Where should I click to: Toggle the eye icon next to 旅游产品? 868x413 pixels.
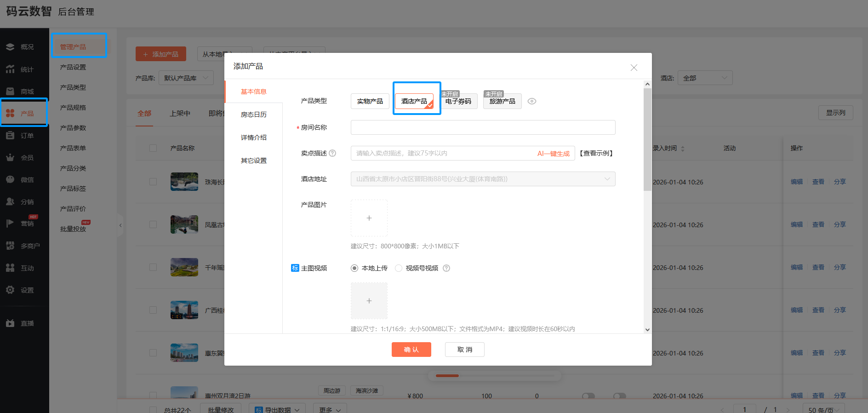pos(532,101)
